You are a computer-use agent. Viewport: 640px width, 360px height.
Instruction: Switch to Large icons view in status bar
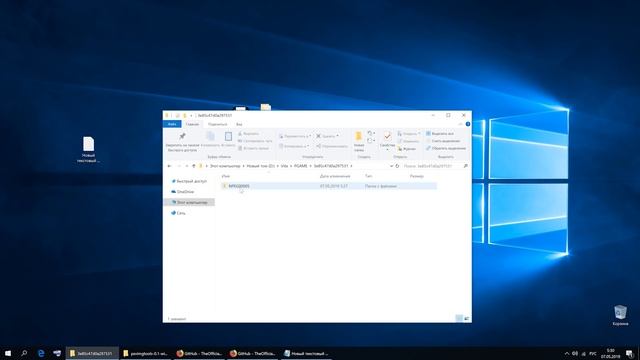pos(467,318)
